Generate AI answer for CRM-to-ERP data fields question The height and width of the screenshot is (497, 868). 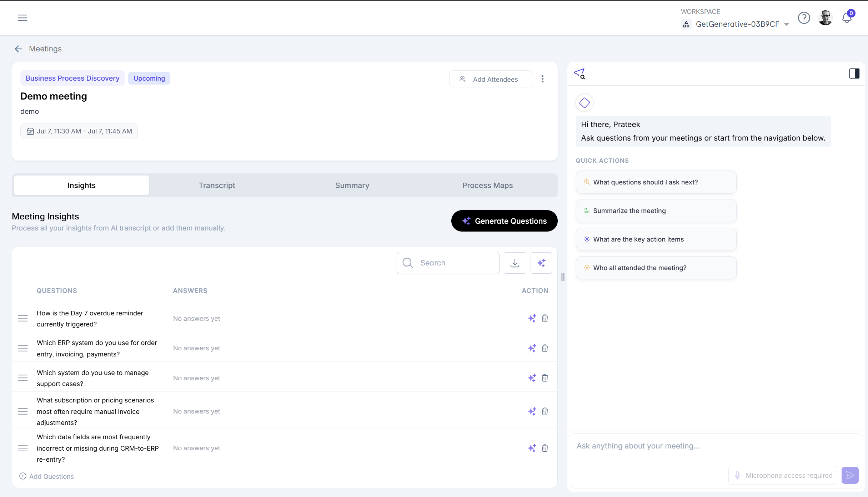532,448
